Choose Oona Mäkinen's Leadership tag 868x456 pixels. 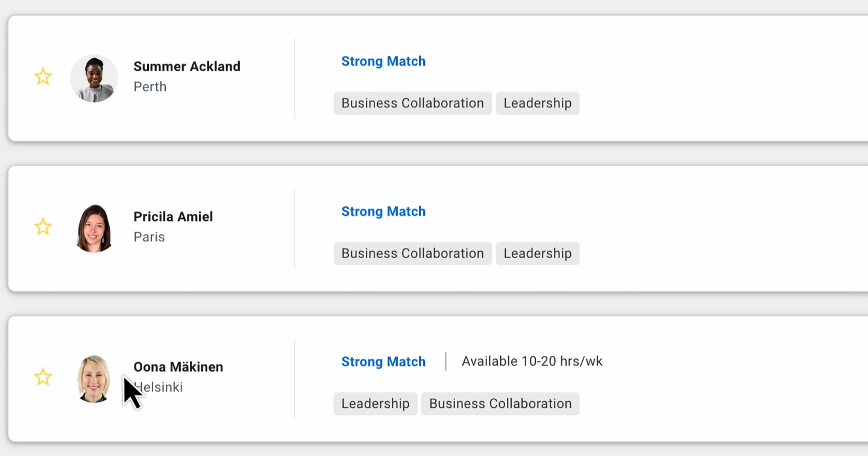375,404
